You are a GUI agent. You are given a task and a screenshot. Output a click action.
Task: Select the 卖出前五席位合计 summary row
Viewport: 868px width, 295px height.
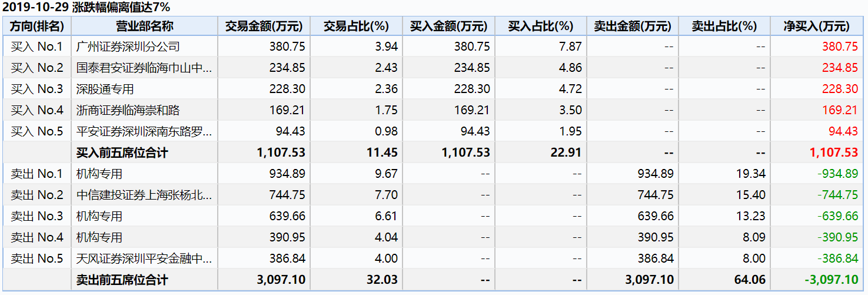[x=433, y=280]
